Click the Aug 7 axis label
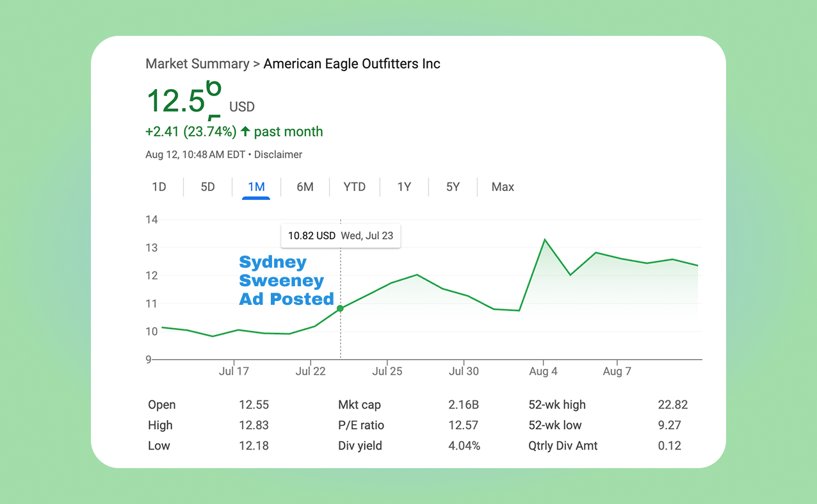 click(x=617, y=371)
